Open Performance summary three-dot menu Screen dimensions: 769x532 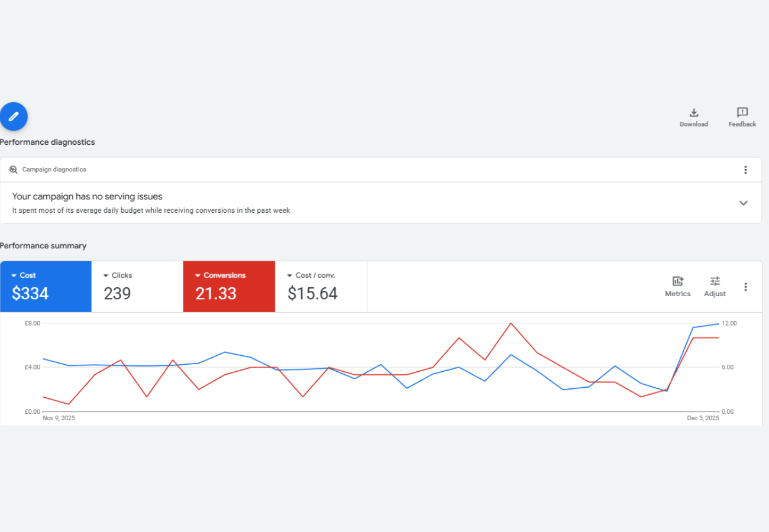pos(745,287)
